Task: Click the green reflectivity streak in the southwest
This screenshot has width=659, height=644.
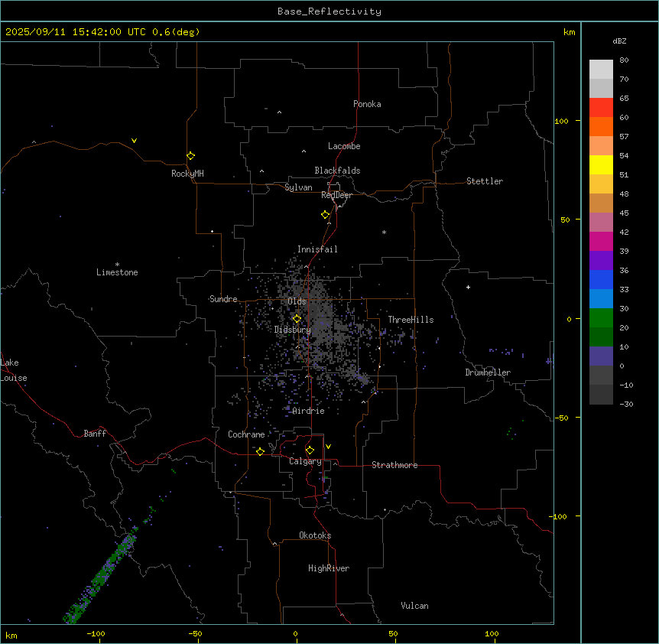Action: (x=100, y=578)
